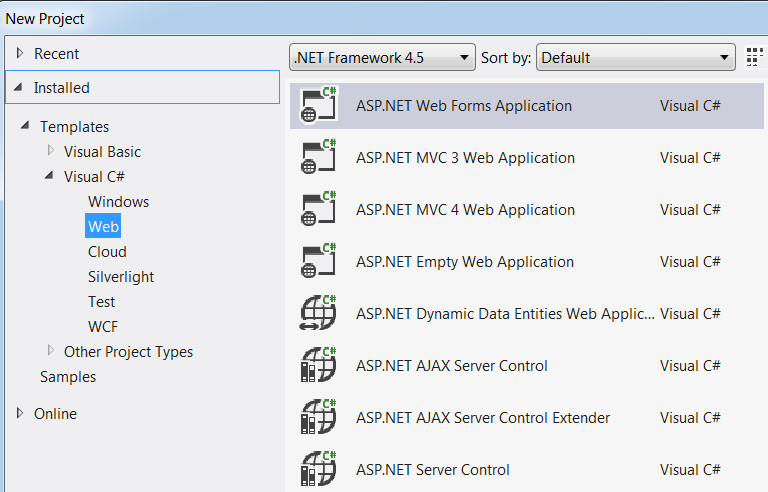Click the ASP.NET MVC 3 Web Application icon
768x492 pixels.
click(319, 157)
